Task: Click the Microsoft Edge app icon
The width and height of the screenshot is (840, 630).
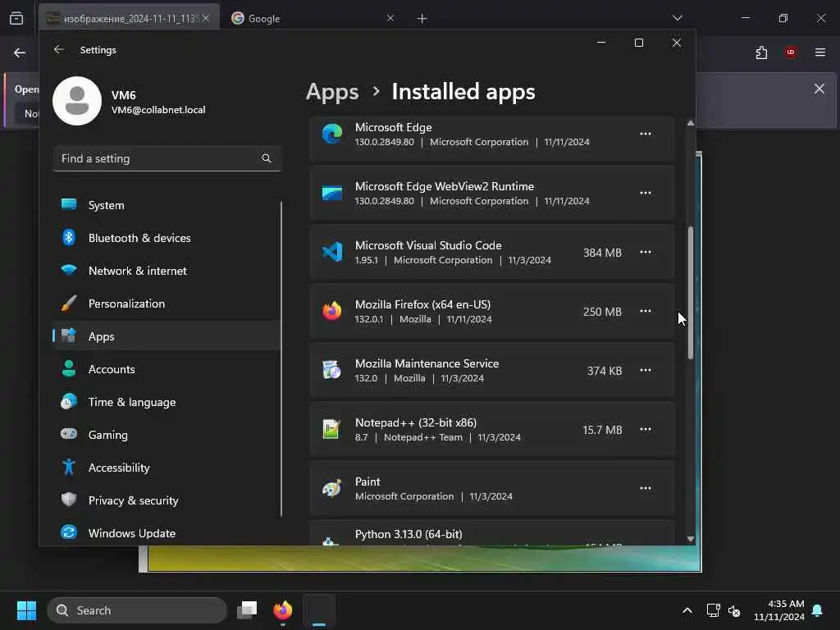Action: [332, 134]
